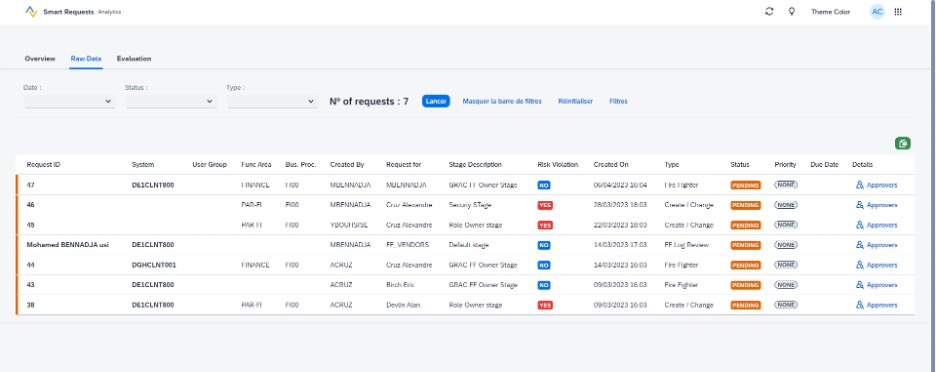Click the Lancer button
The height and width of the screenshot is (372, 936).
click(x=436, y=102)
